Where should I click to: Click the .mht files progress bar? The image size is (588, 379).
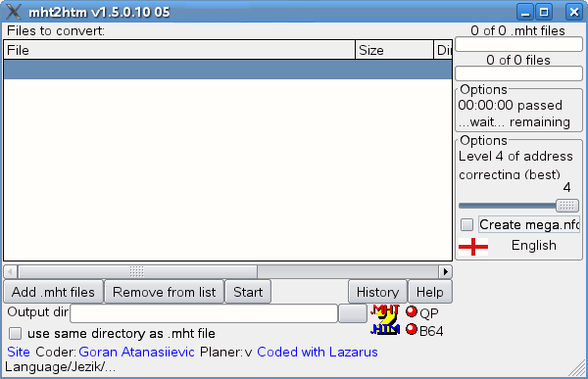pyautogui.click(x=518, y=45)
